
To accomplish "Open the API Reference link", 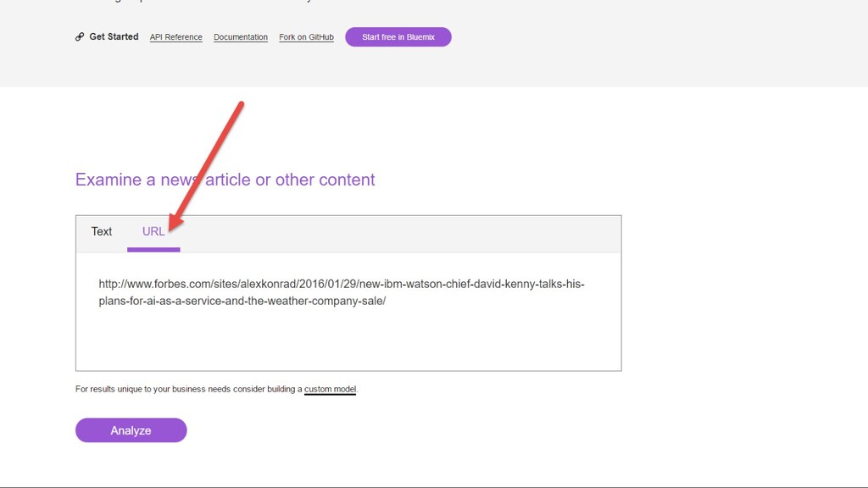I will [176, 37].
